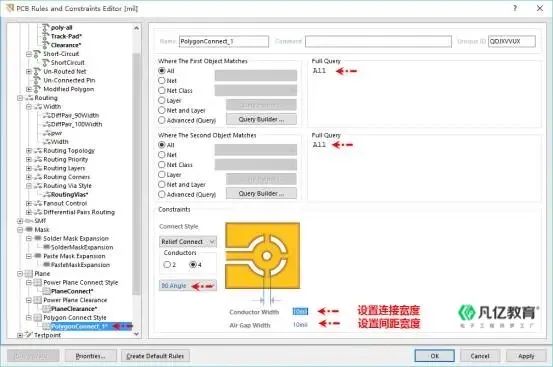Screen dimensions: 553x367
Task: Select the DiffPair_100Width rule
Action: 77,124
